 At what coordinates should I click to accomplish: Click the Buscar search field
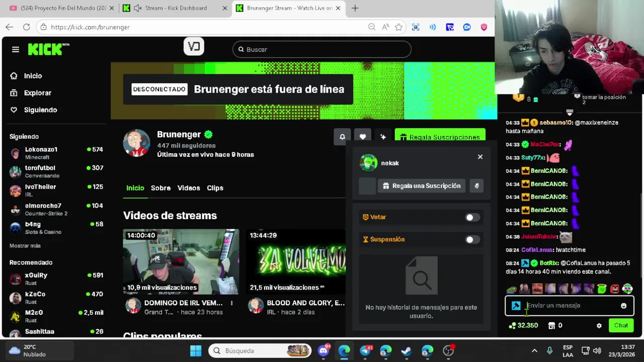[322, 49]
